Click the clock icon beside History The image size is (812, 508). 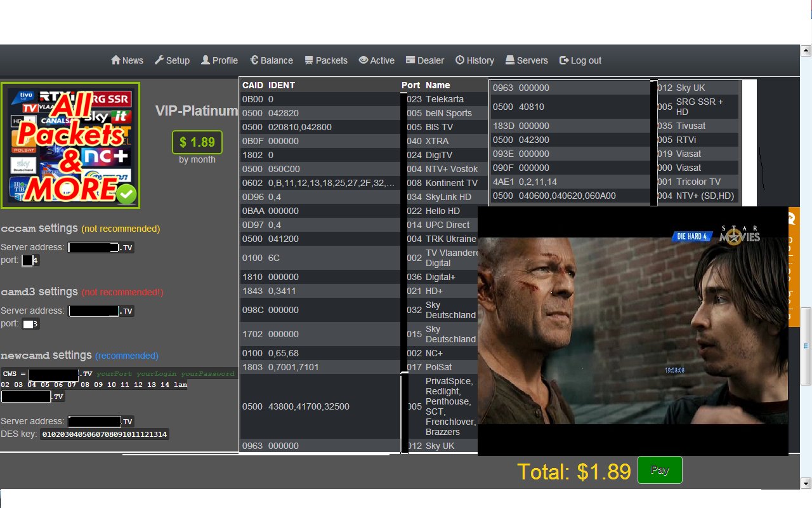tap(460, 60)
